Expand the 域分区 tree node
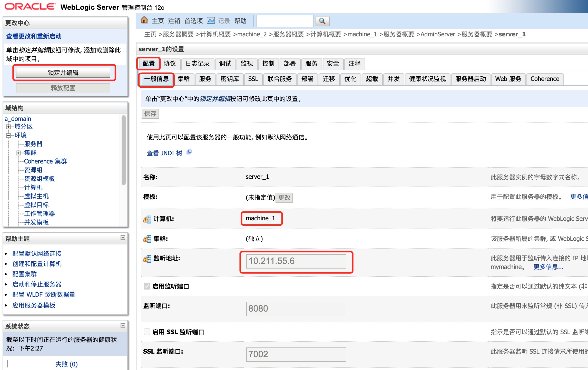The width and height of the screenshot is (588, 370). (x=8, y=127)
